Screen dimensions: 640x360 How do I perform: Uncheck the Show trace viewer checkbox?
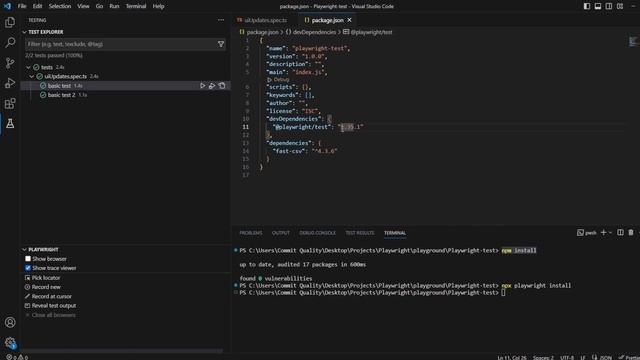click(x=28, y=268)
